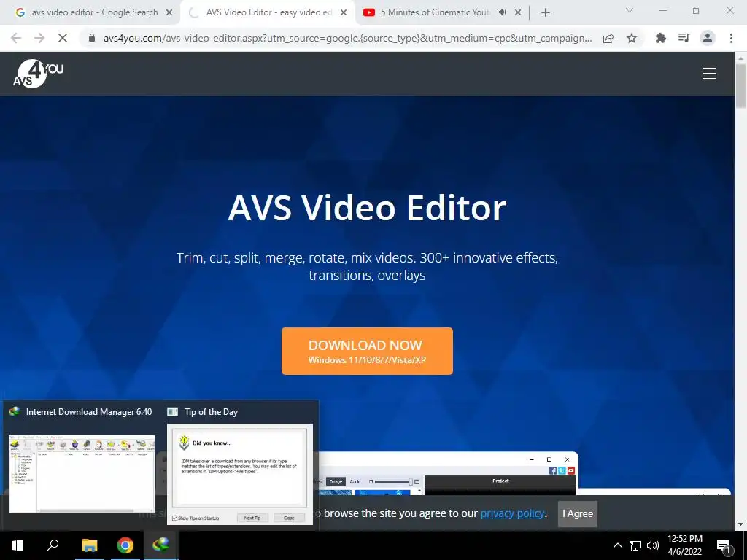Share this page using the share icon
747x560 pixels.
pos(608,38)
